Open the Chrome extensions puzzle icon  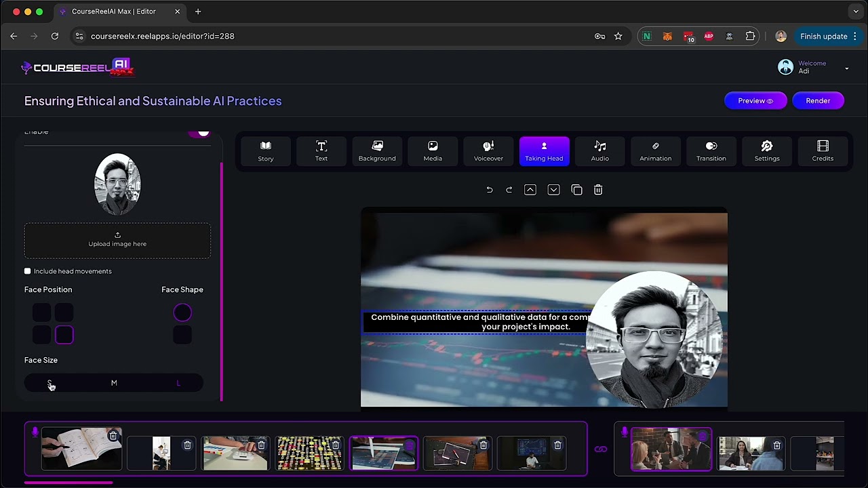coord(750,36)
